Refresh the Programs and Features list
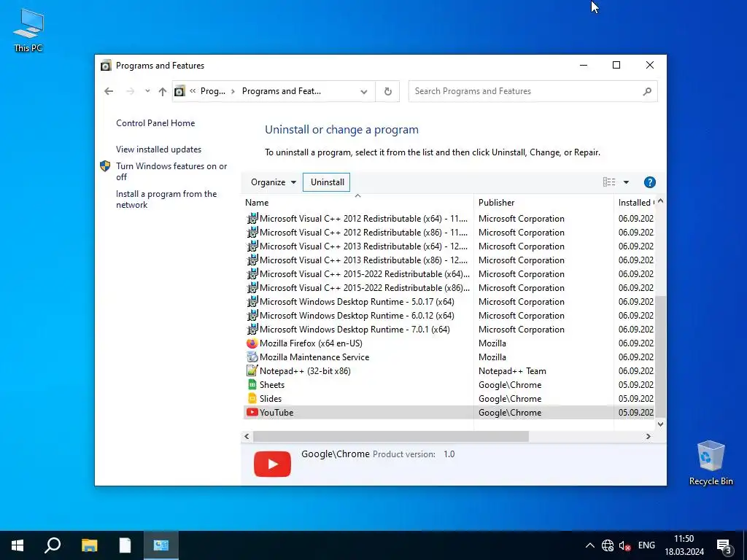 (x=388, y=91)
